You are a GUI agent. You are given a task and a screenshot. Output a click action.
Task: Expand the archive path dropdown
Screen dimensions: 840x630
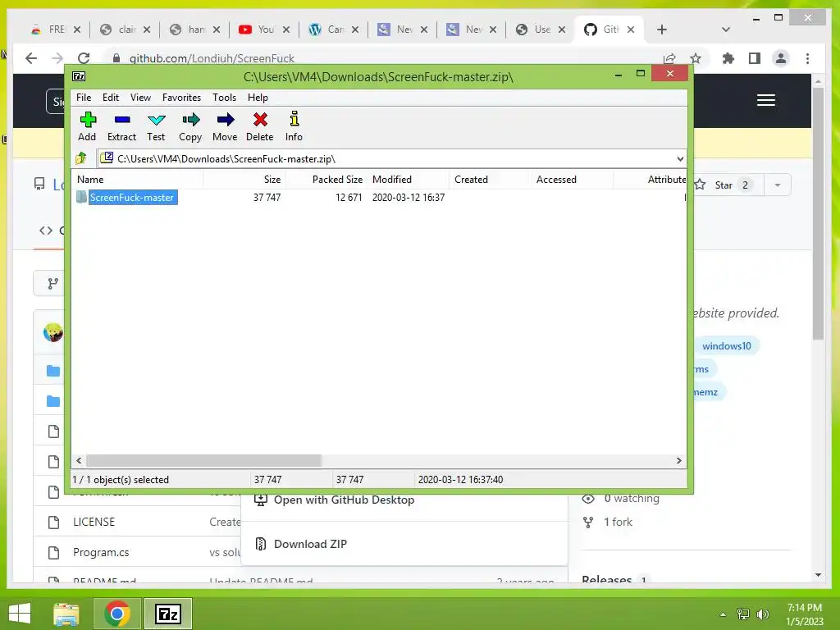[x=680, y=158]
